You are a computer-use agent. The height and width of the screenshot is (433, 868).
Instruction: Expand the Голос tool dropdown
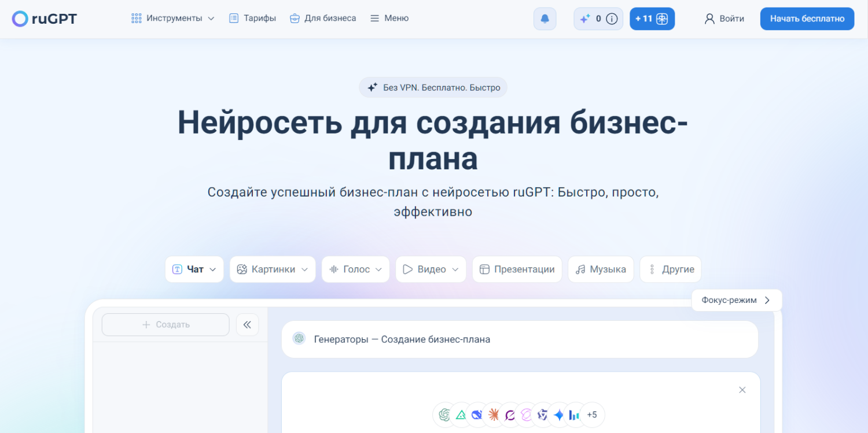(356, 269)
